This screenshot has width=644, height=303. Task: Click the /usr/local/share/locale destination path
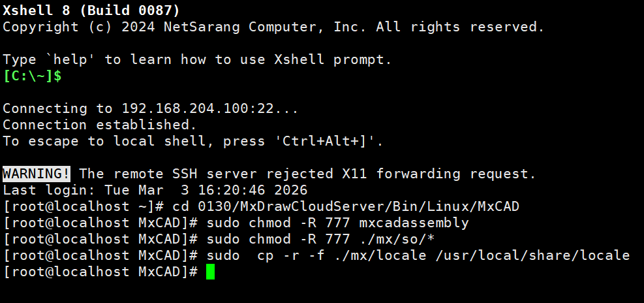532,255
